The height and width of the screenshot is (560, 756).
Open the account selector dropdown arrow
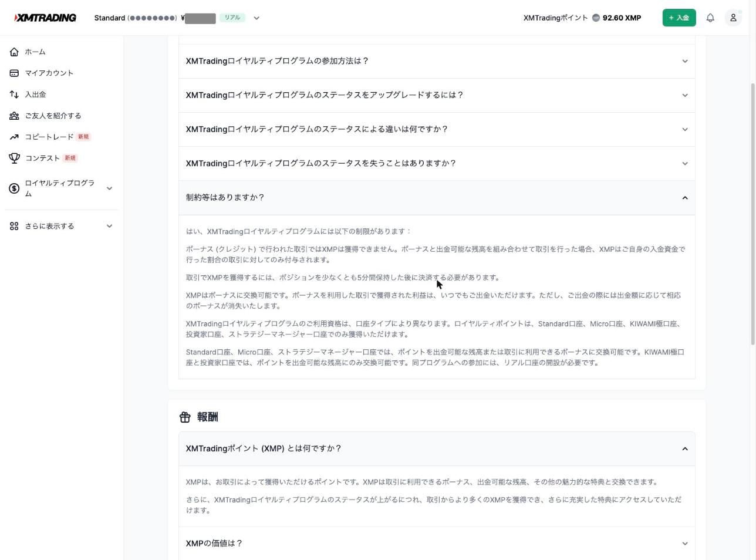tap(256, 18)
